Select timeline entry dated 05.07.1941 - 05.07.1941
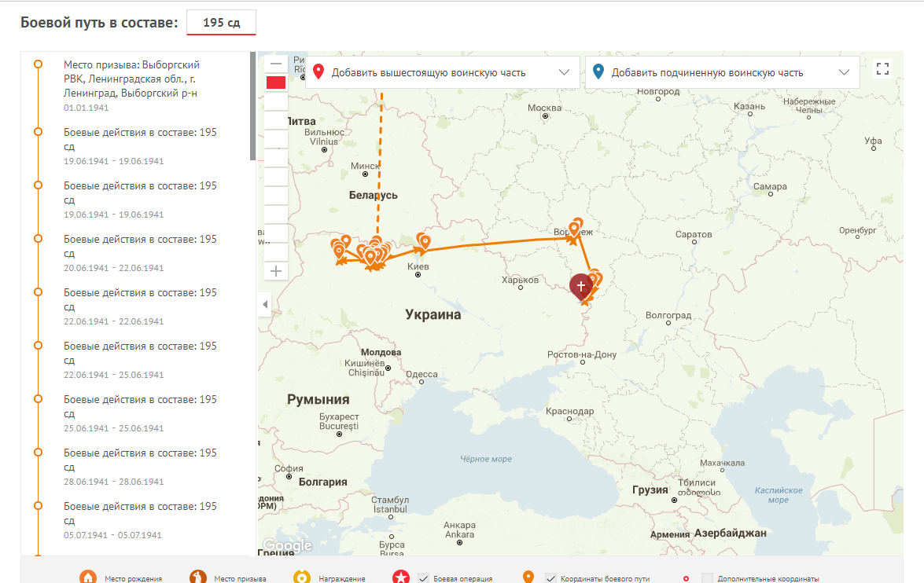The width and height of the screenshot is (924, 583). [139, 521]
